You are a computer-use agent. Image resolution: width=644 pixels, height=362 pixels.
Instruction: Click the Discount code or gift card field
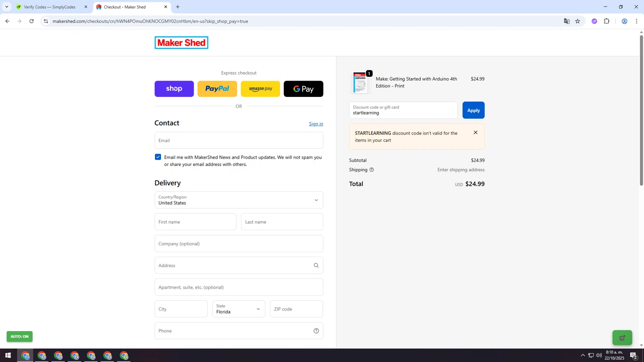click(403, 110)
